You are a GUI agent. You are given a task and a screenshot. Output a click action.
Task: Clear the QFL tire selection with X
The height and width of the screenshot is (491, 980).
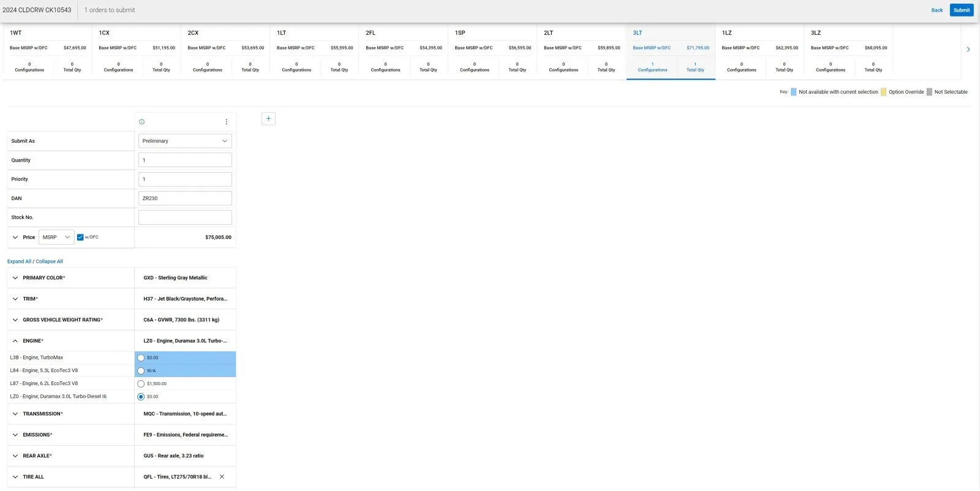[x=222, y=477]
